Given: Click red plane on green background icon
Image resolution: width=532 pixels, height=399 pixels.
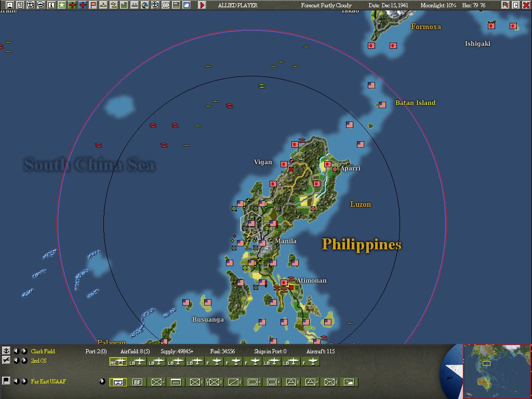Looking at the screenshot, I should coord(72,5).
